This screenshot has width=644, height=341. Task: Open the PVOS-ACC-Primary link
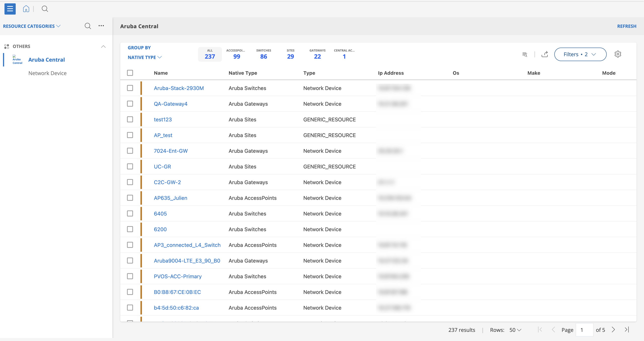178,276
